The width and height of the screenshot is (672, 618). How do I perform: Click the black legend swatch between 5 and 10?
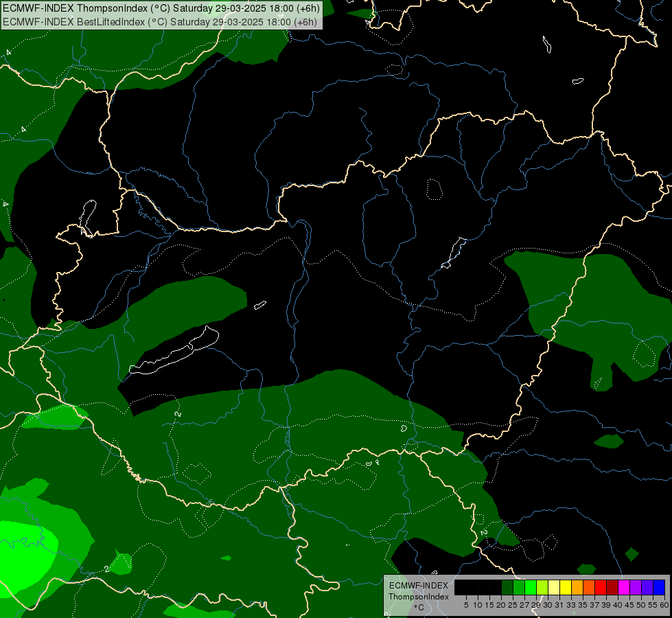(472, 587)
